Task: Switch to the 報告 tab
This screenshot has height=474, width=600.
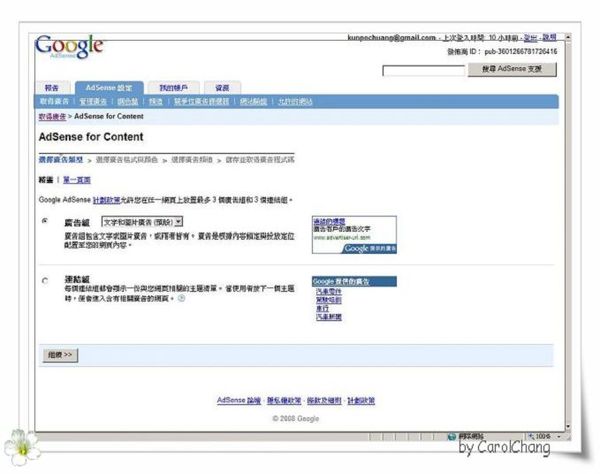Action: coord(52,88)
